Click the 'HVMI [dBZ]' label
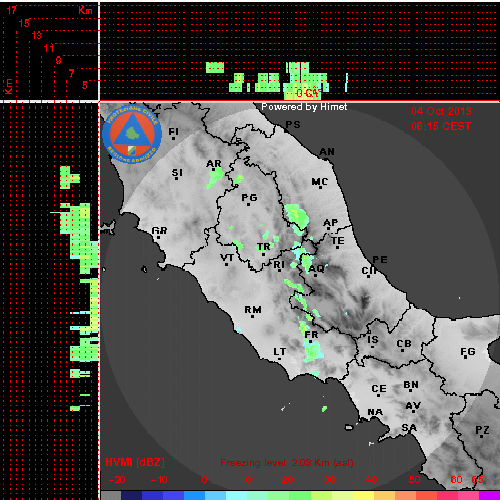Screen dimensions: 500x500 [135, 462]
